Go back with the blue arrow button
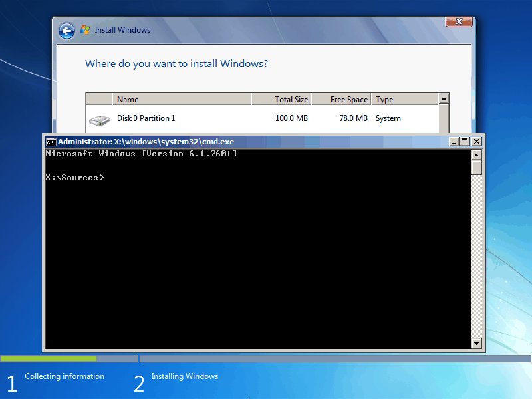Screen dimensions: 532x399 click(x=67, y=31)
